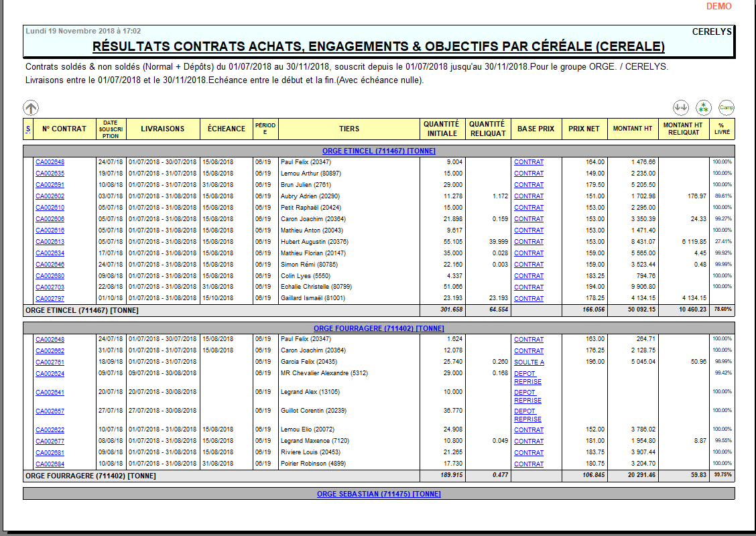This screenshot has height=536, width=756.
Task: Click the PRIX NET column header
Action: 583,129
